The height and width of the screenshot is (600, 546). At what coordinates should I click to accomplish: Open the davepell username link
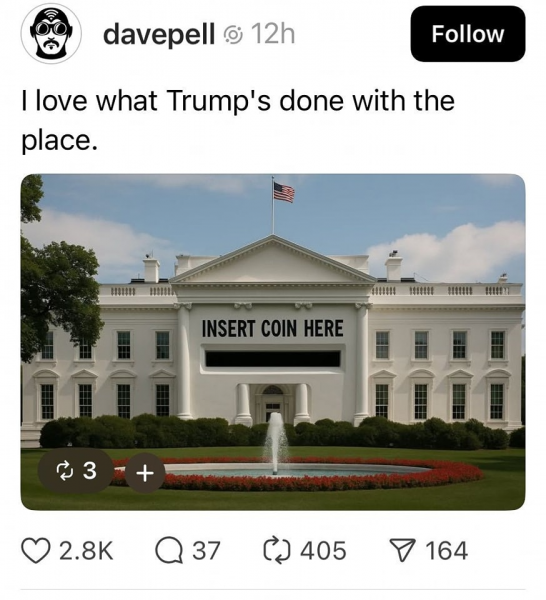(159, 34)
